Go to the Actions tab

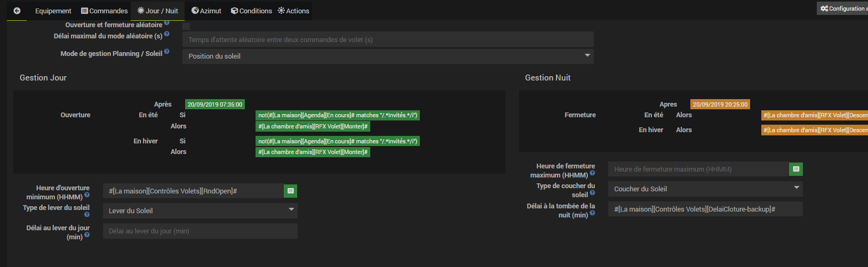pyautogui.click(x=293, y=11)
